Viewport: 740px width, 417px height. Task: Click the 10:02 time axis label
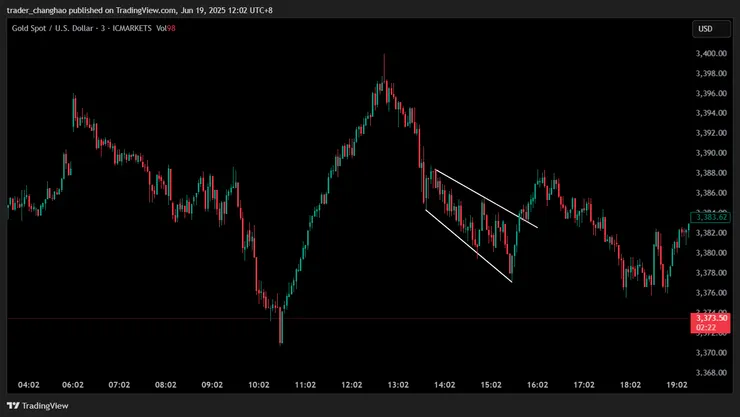click(x=259, y=385)
